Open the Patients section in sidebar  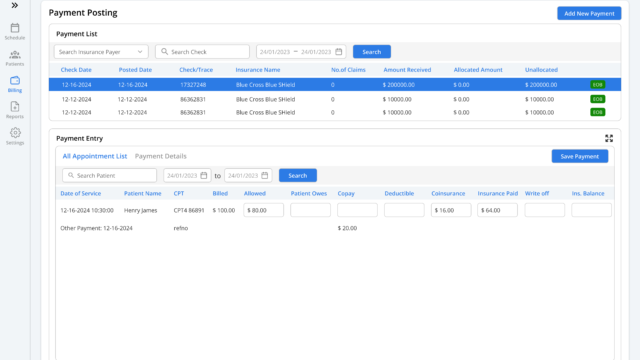[x=15, y=58]
